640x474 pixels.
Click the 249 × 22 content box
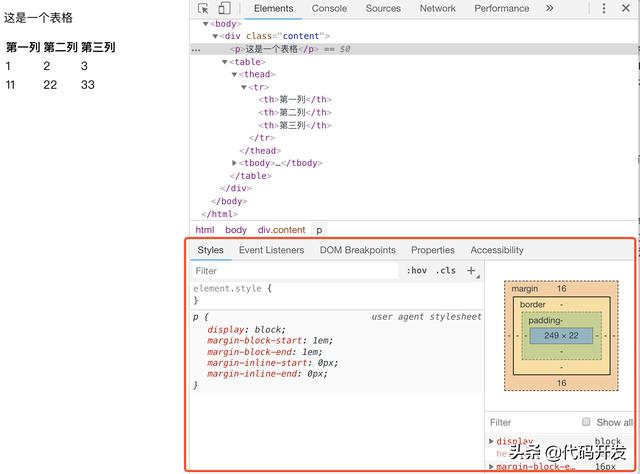tap(561, 336)
